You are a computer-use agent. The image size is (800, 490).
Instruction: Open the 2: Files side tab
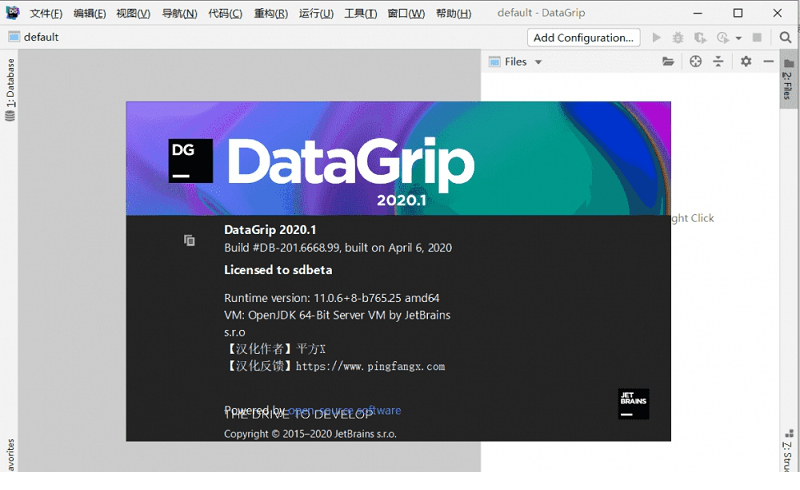coord(788,80)
